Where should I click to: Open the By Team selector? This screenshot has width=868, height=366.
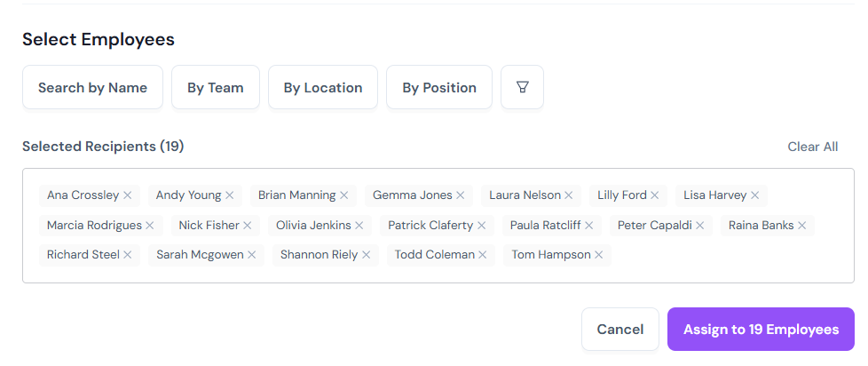[216, 87]
